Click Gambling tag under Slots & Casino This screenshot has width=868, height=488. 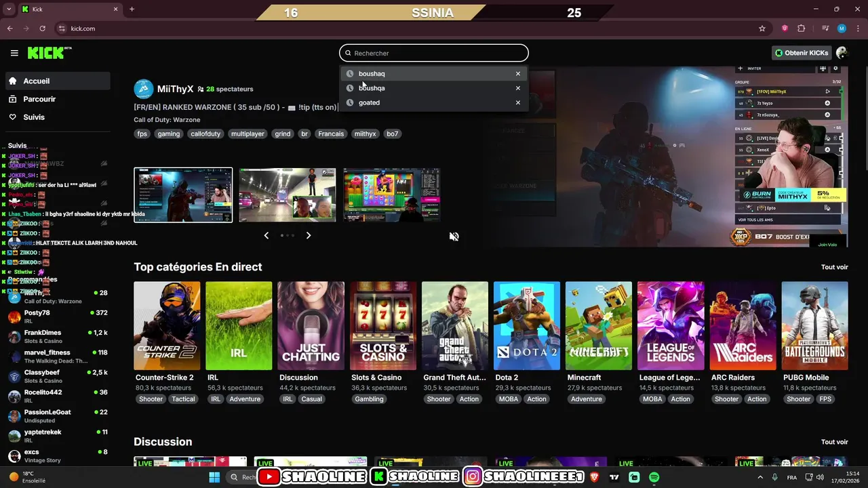[x=370, y=399]
